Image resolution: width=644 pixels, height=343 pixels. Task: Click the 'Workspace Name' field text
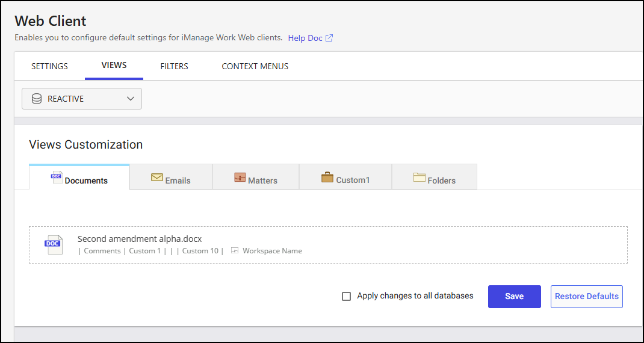pos(272,250)
